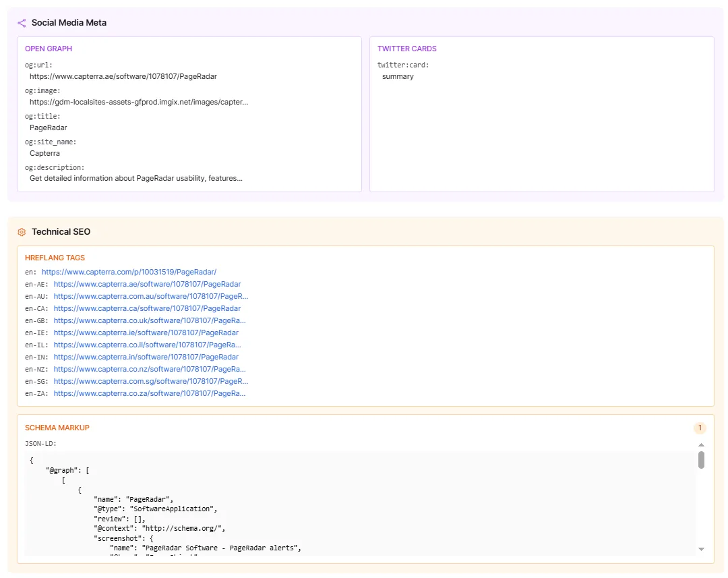Screen dimensions: 728x578
Task: Click the Technical SEO section title
Action: pyautogui.click(x=61, y=232)
